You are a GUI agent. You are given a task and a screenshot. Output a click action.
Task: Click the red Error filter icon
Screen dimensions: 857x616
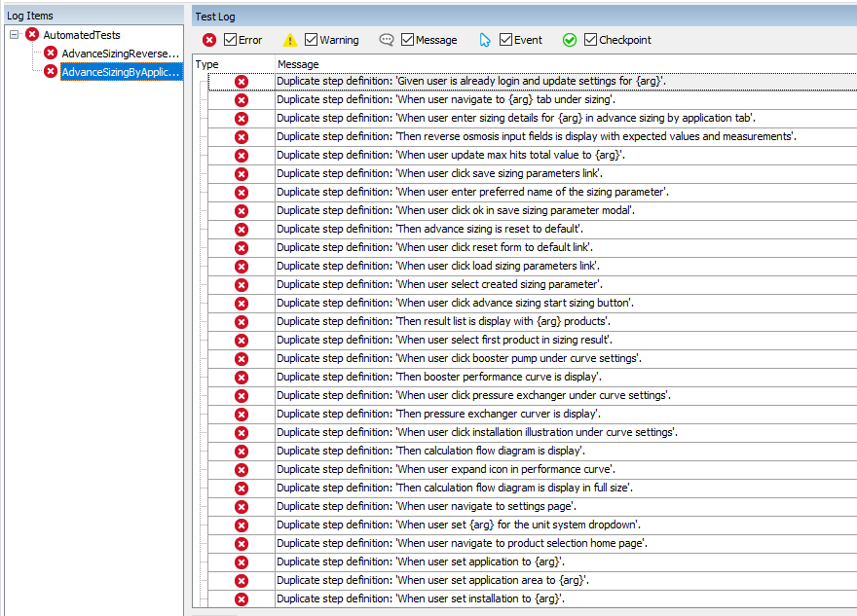click(x=209, y=40)
